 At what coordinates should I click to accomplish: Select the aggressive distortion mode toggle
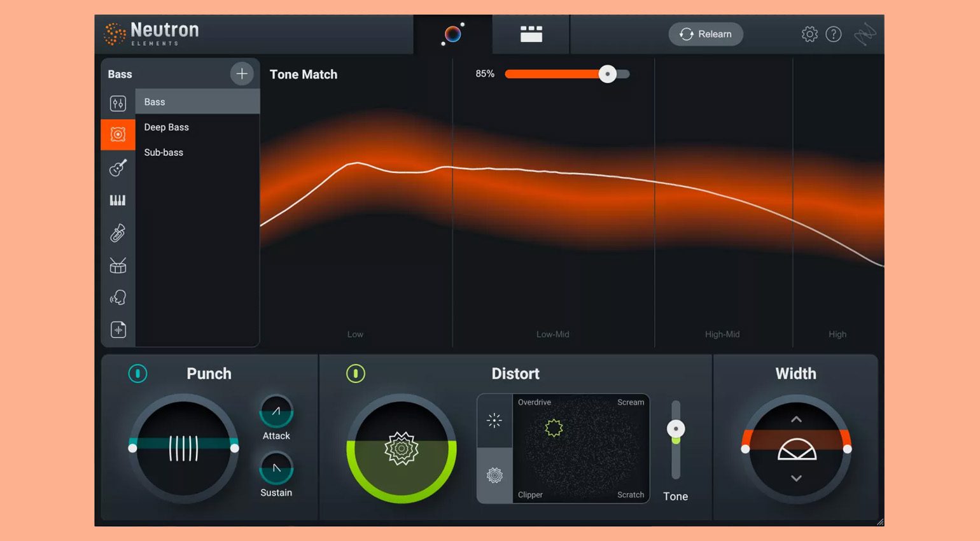[x=494, y=475]
